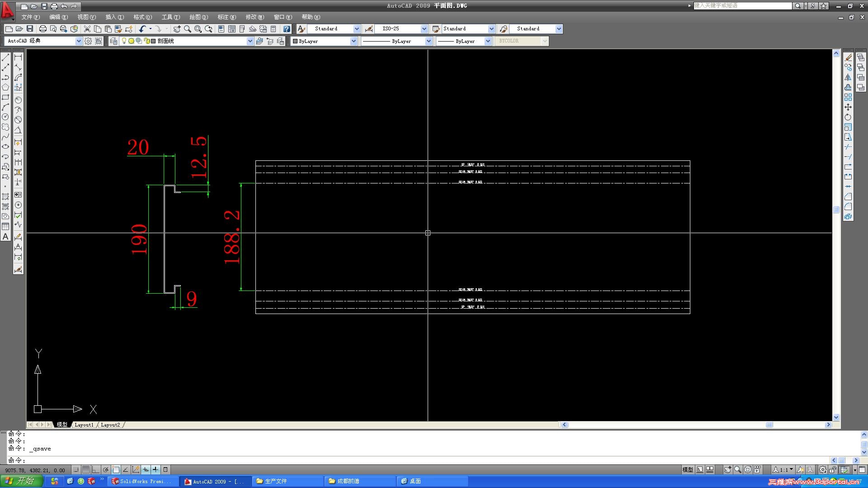Expand the AutoCAD 经典 workspace dropdown
This screenshot has width=868, height=488.
(x=78, y=41)
